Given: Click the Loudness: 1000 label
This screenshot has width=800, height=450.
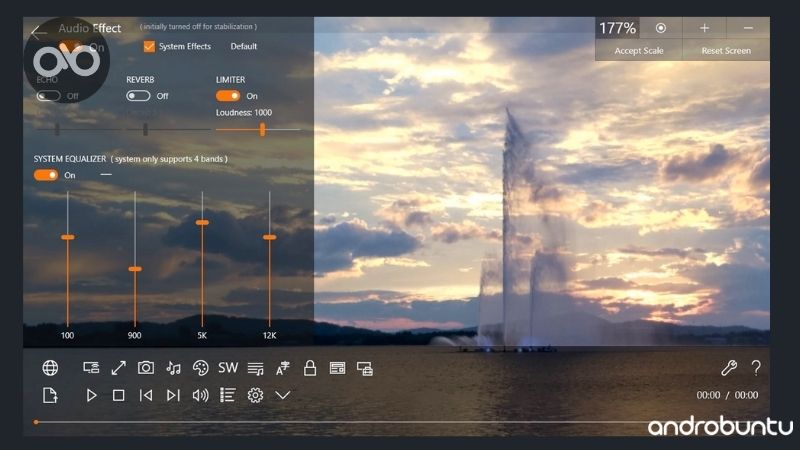Looking at the screenshot, I should click(x=244, y=112).
